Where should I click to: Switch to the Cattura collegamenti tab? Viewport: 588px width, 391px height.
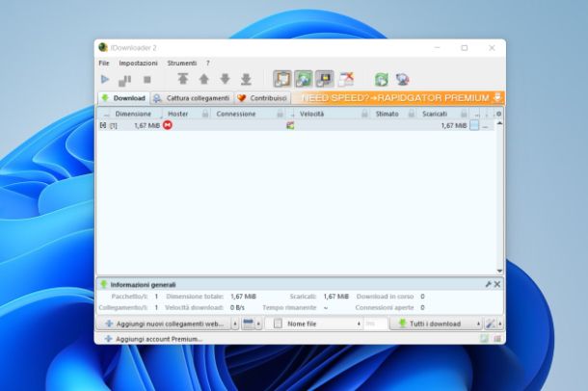[192, 98]
